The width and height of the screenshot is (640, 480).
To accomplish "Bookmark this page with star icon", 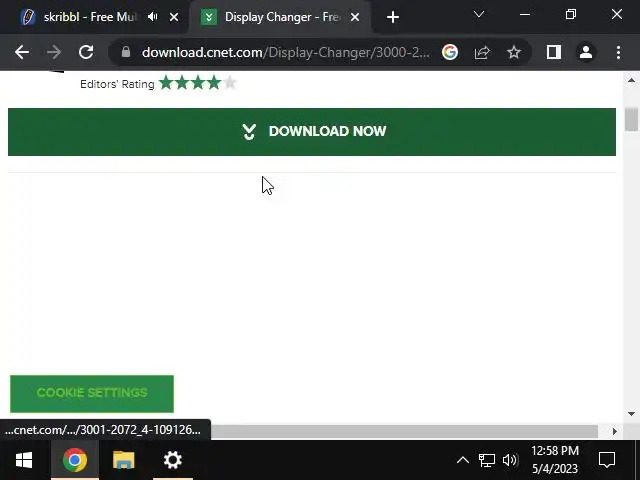I will 514,52.
